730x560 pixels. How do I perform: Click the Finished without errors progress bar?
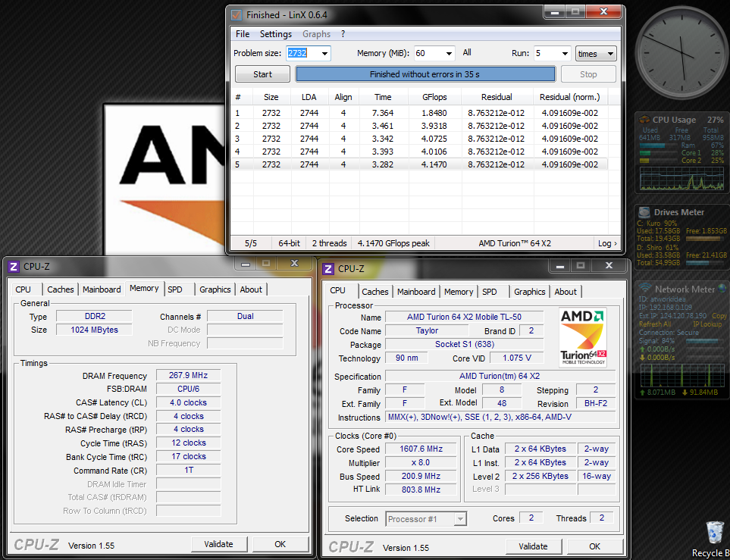pyautogui.click(x=425, y=74)
